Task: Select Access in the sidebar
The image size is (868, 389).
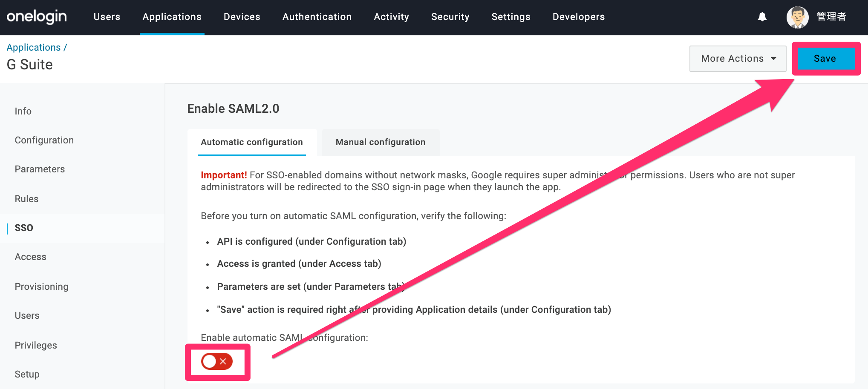Action: click(x=31, y=257)
